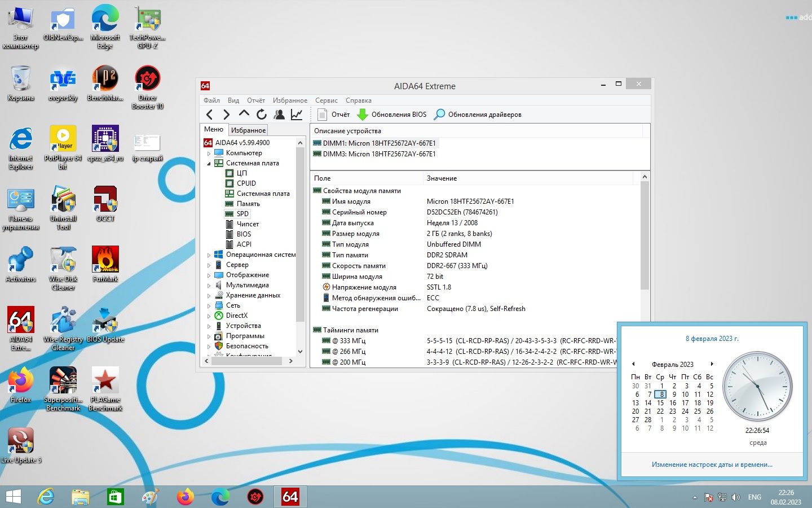
Task: Go up one level in AIDA64
Action: coord(244,114)
